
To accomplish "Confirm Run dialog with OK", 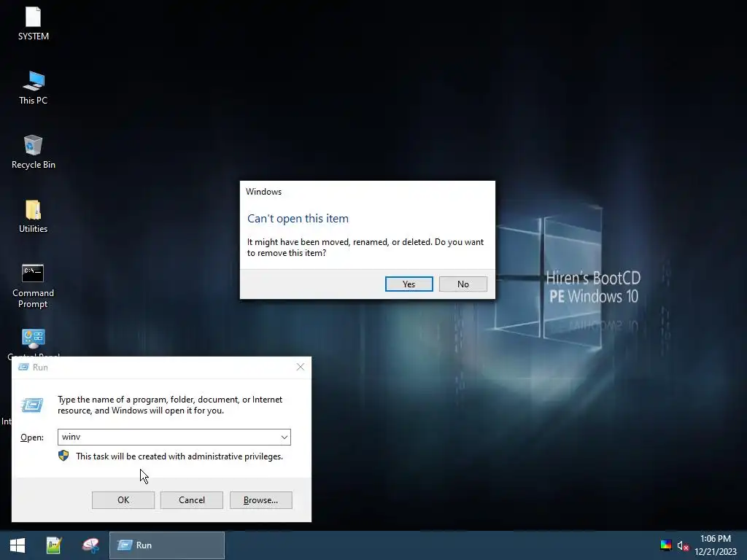I will [x=123, y=500].
